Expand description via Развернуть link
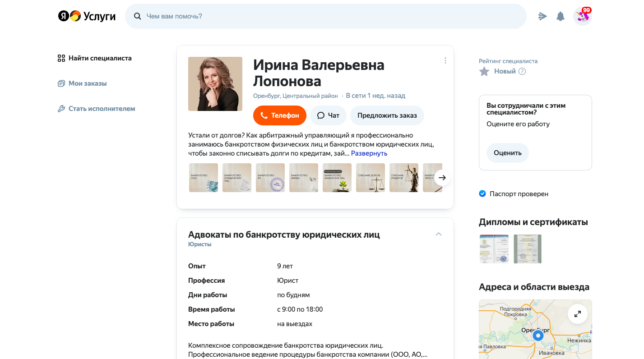 (x=369, y=153)
